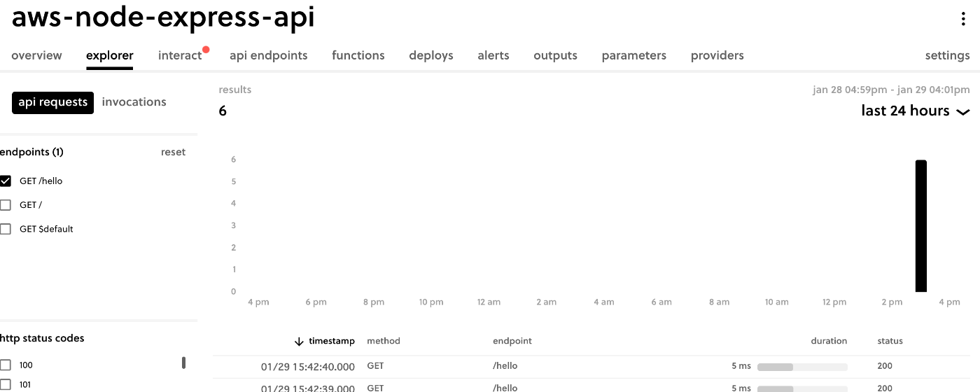Go to the providers tab

click(x=717, y=55)
